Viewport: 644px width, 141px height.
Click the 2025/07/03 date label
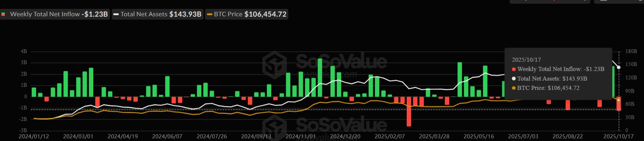[x=523, y=137]
